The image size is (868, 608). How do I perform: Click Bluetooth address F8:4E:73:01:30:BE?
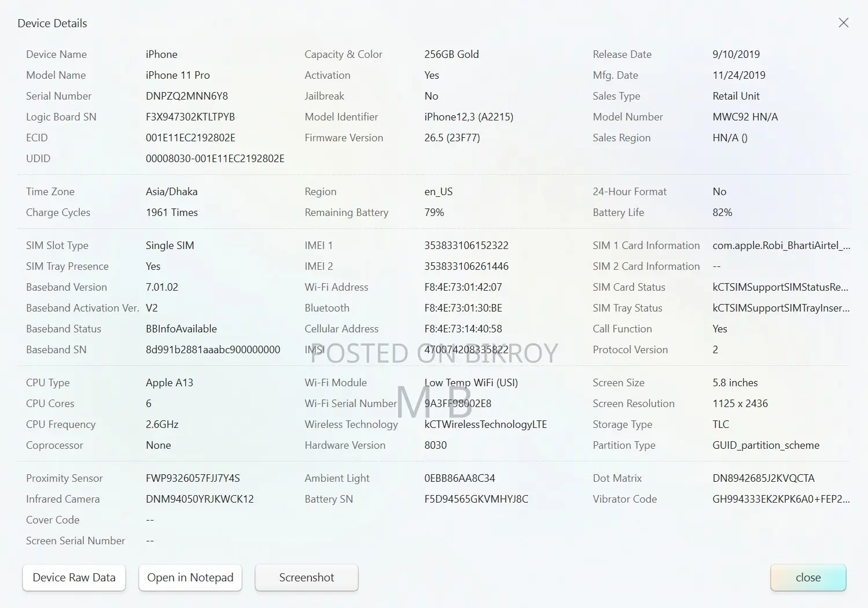coord(463,308)
